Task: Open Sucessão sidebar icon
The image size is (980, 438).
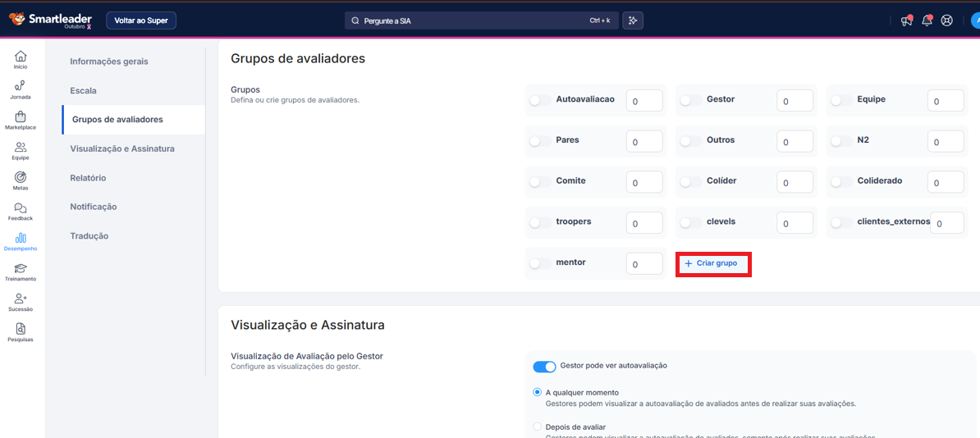Action: click(21, 302)
